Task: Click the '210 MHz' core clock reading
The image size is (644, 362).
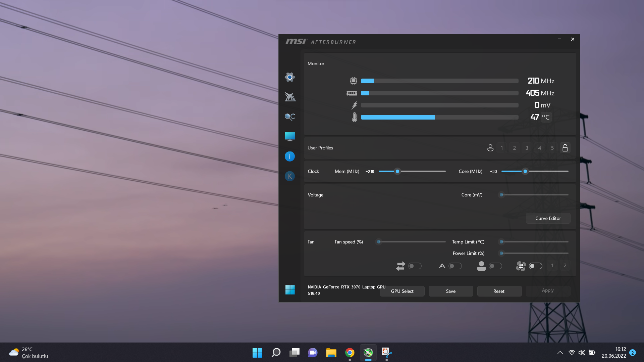Action: pyautogui.click(x=541, y=81)
